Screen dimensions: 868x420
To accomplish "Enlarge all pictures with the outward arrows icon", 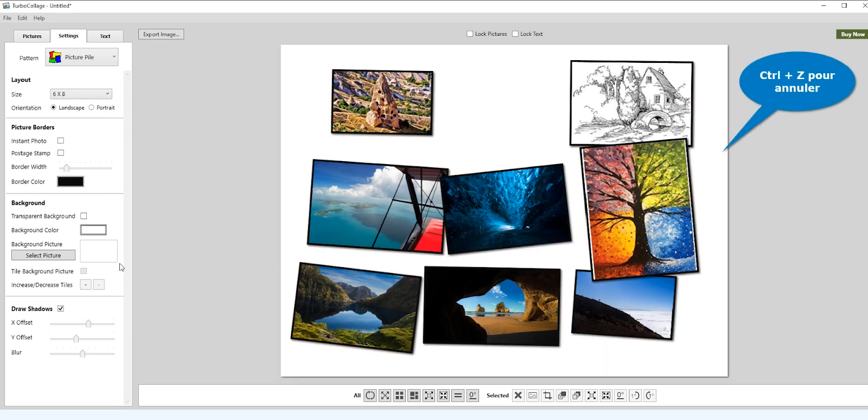I will 429,396.
